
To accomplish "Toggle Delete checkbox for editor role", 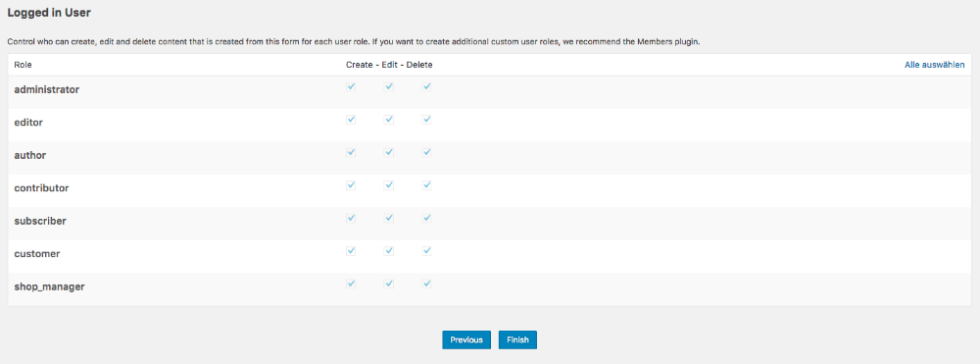I will click(x=427, y=120).
